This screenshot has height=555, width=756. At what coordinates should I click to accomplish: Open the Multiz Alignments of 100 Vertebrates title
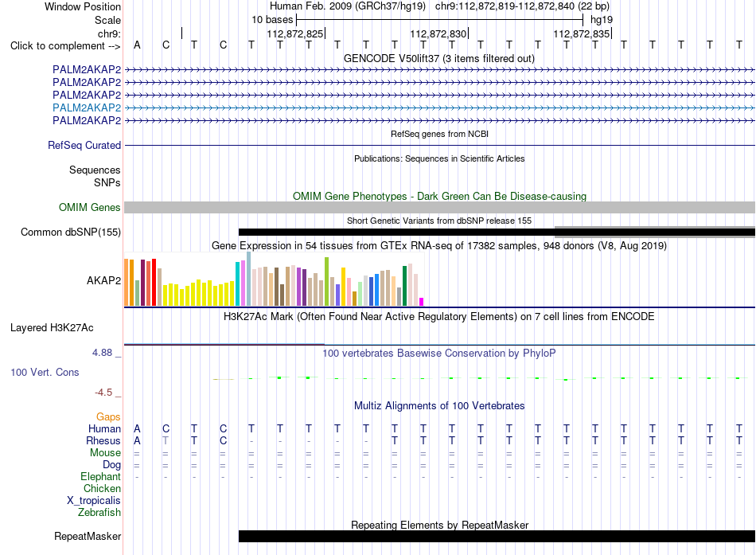pos(439,405)
